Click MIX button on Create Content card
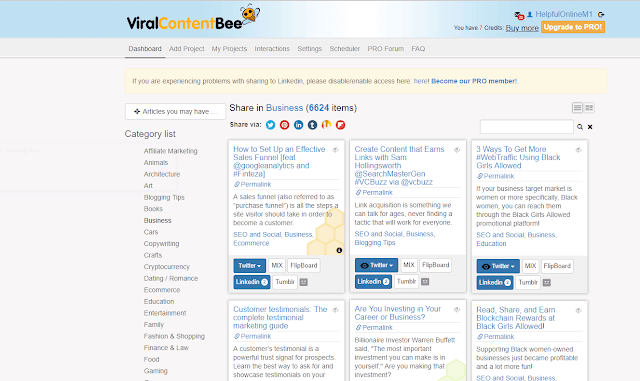The width and height of the screenshot is (640, 381). pyautogui.click(x=409, y=265)
